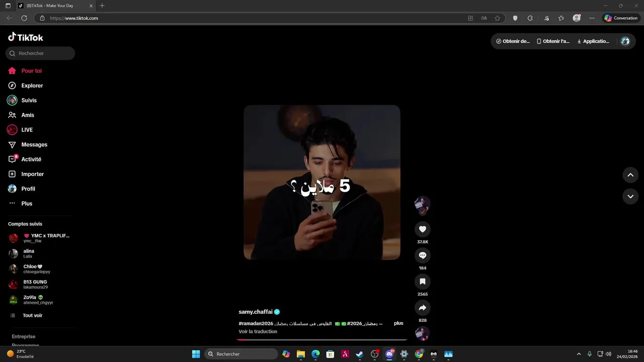Open the sound disc below the share count
Image resolution: width=644 pixels, height=362 pixels.
422,333
